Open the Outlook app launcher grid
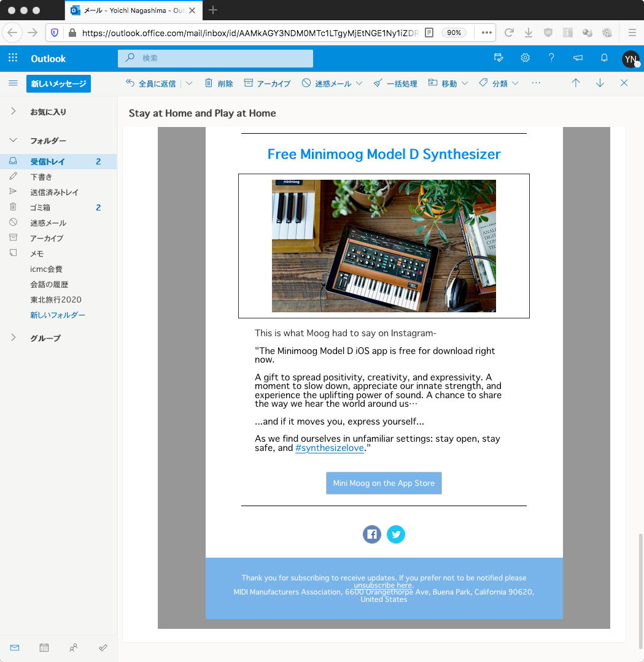Viewport: 644px width, 662px height. pyautogui.click(x=13, y=58)
